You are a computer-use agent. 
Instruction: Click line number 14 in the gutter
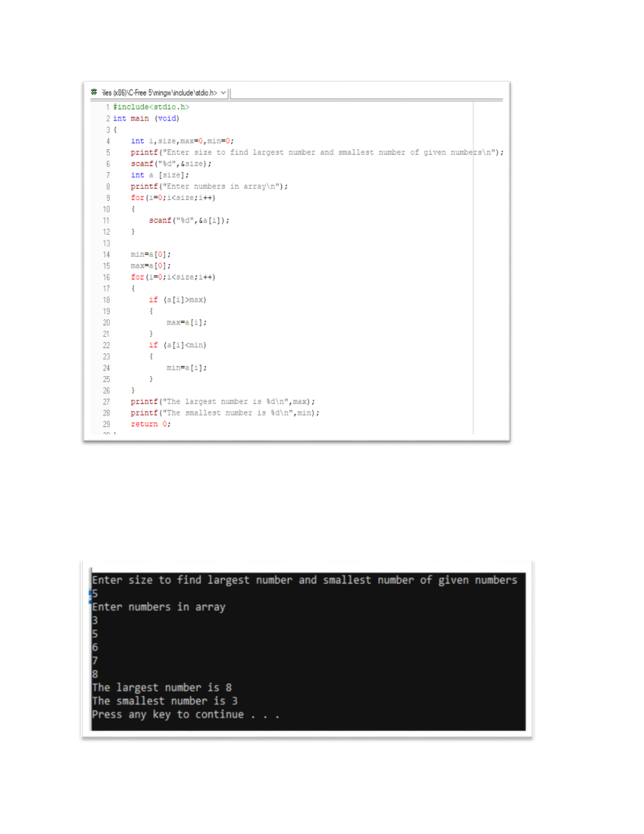[106, 255]
